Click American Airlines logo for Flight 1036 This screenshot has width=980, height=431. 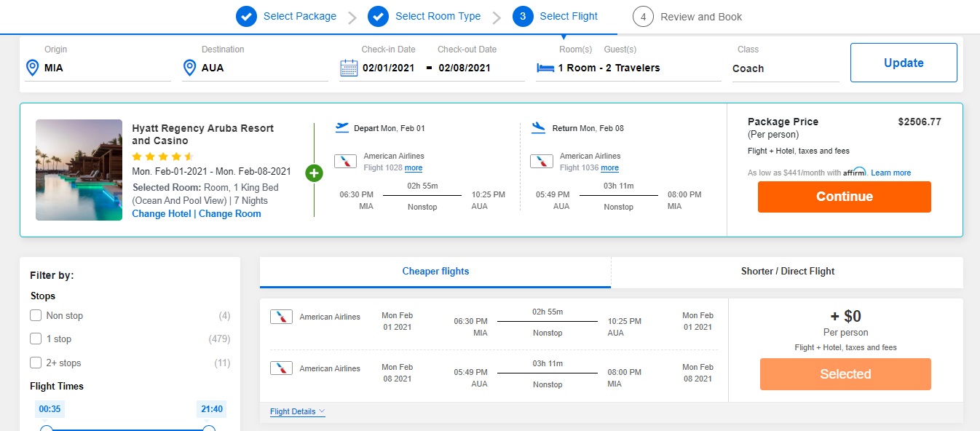click(x=541, y=161)
